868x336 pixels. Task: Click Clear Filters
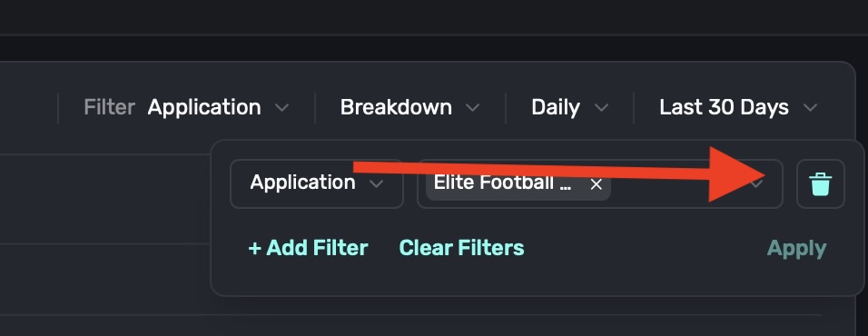pyautogui.click(x=461, y=248)
